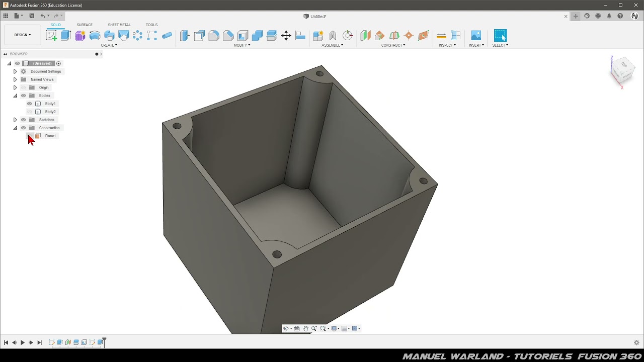Activate the Measure tool icon

(x=441, y=36)
